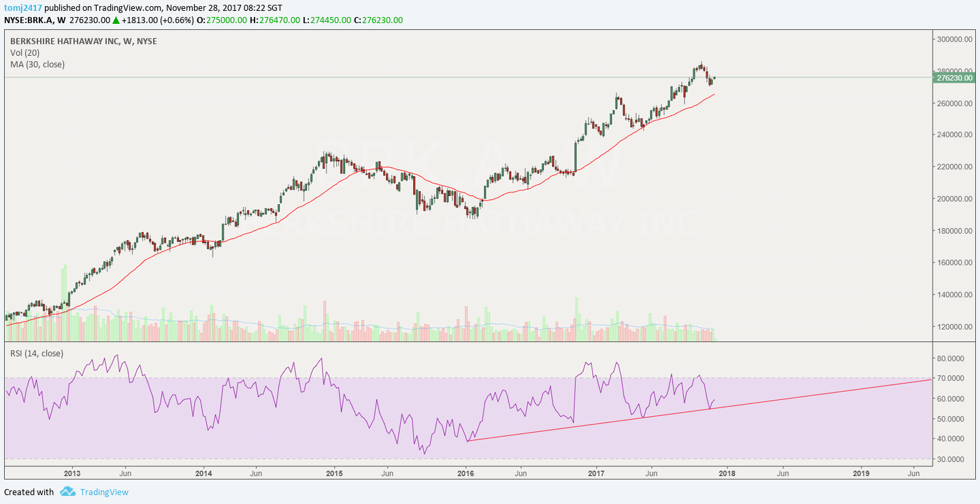Click the 2015 label on time axis
The width and height of the screenshot is (980, 504).
pos(334,473)
